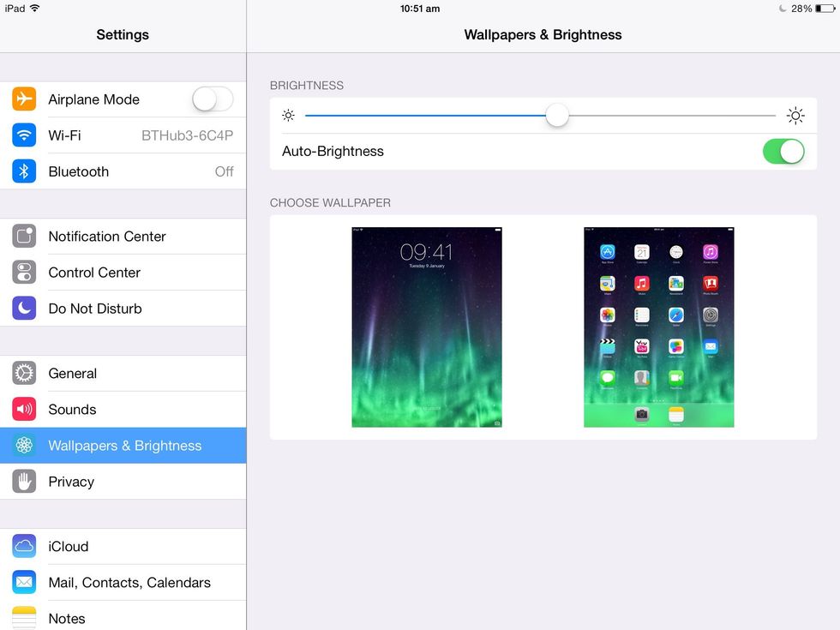Select the Control Center icon
Image resolution: width=840 pixels, height=630 pixels.
tap(23, 272)
